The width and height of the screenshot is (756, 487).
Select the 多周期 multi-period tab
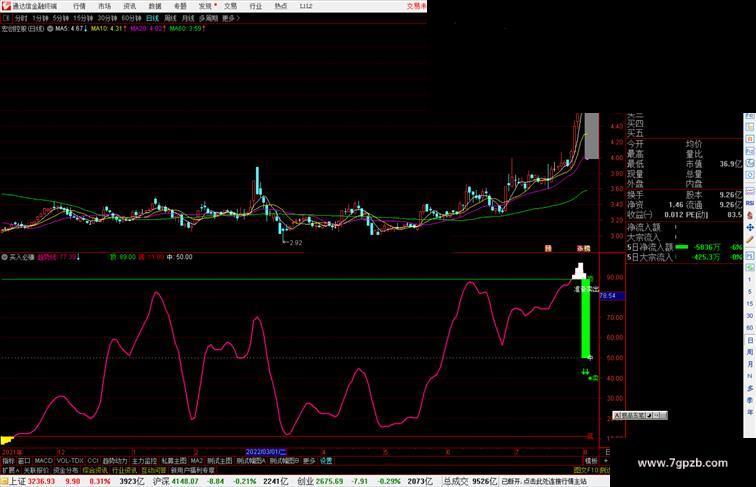point(208,18)
